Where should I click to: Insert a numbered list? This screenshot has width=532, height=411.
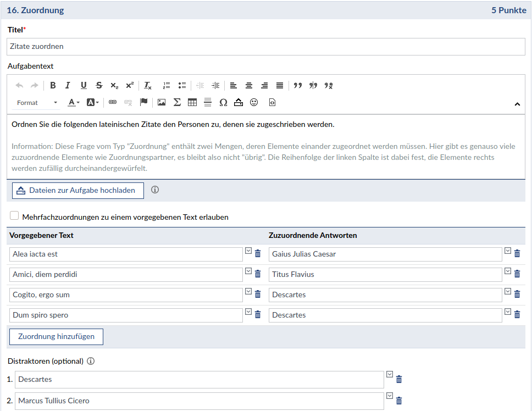pyautogui.click(x=167, y=85)
